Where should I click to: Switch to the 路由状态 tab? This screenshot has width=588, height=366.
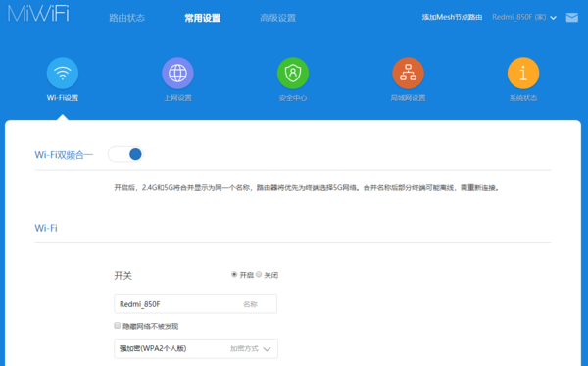(x=127, y=18)
